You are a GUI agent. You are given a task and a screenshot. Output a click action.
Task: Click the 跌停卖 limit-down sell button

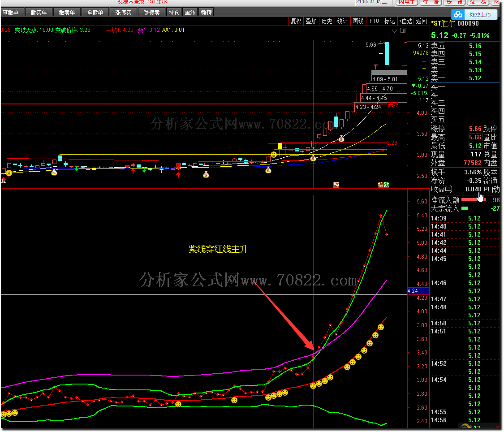[x=152, y=13]
